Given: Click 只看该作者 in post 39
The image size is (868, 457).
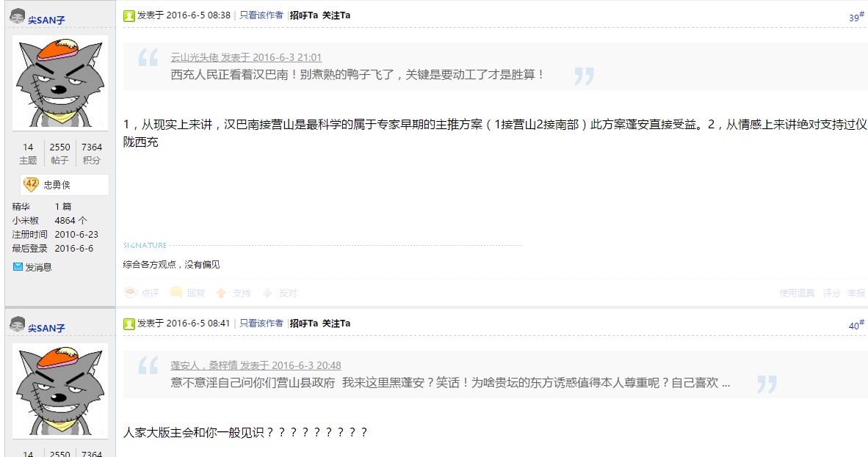Looking at the screenshot, I should (261, 15).
